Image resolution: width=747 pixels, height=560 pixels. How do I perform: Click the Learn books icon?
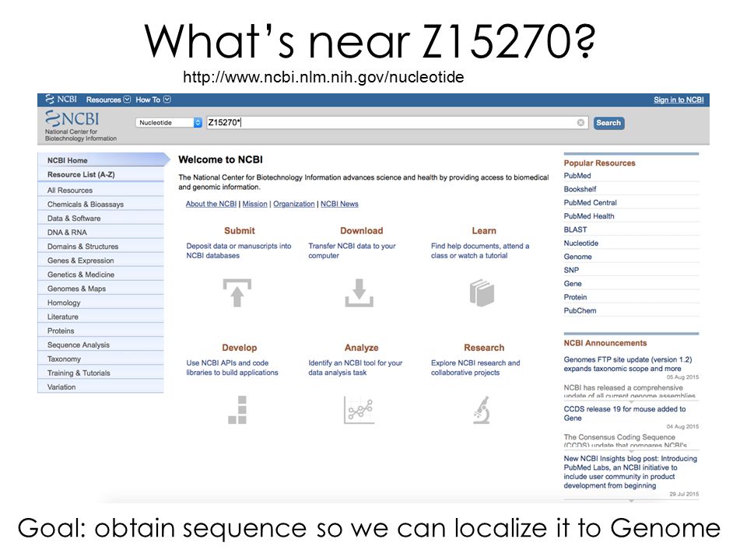coord(482,293)
